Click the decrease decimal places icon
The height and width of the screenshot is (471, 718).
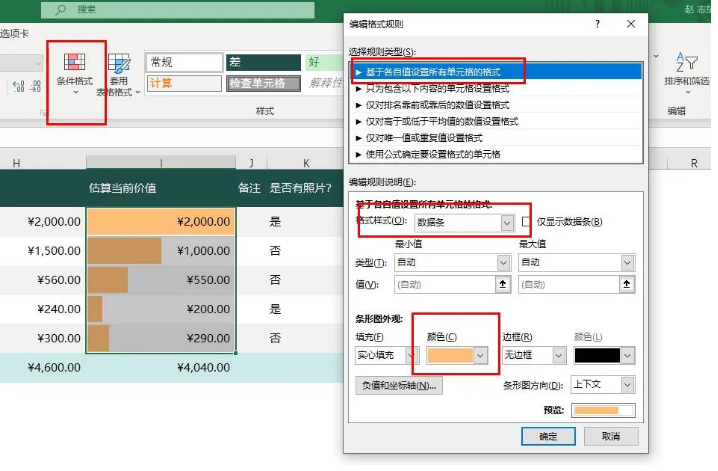(x=35, y=86)
